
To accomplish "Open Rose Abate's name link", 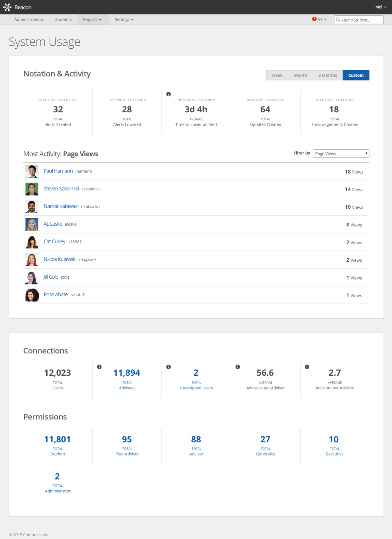I will 56,294.
